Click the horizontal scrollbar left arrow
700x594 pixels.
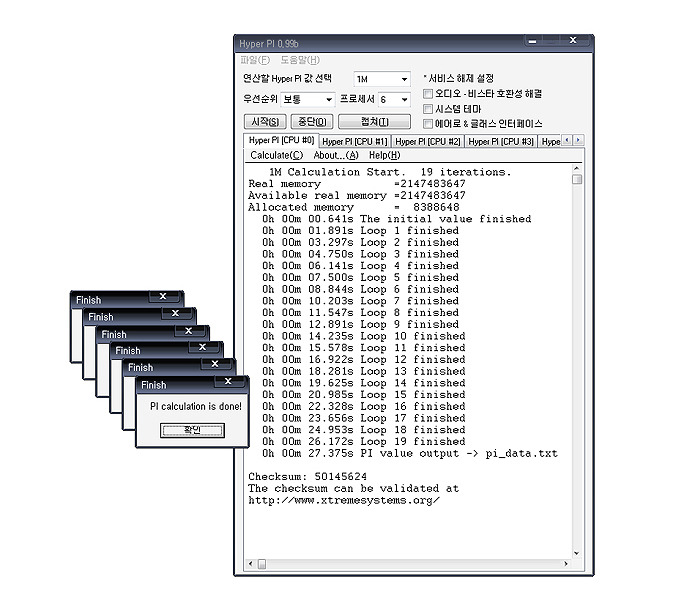coord(250,564)
